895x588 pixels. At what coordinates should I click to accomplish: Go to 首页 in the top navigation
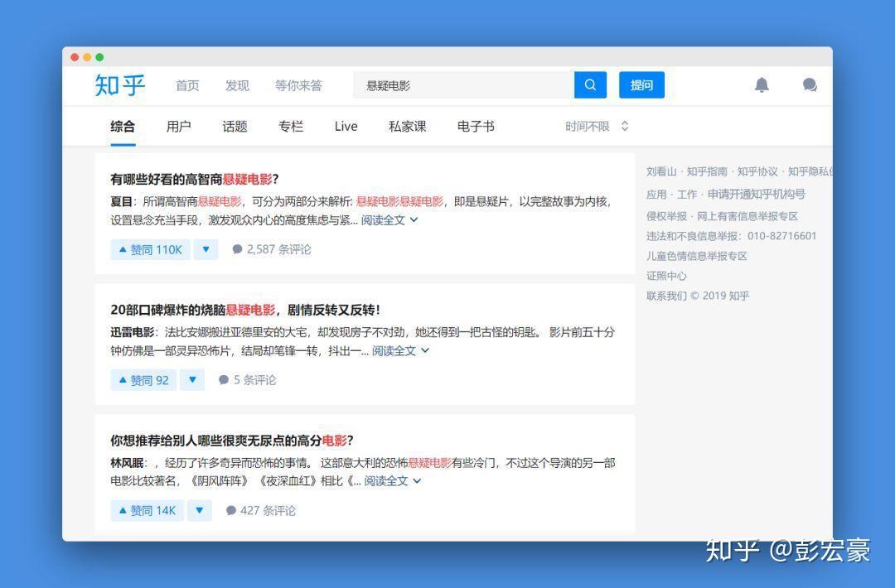(187, 85)
